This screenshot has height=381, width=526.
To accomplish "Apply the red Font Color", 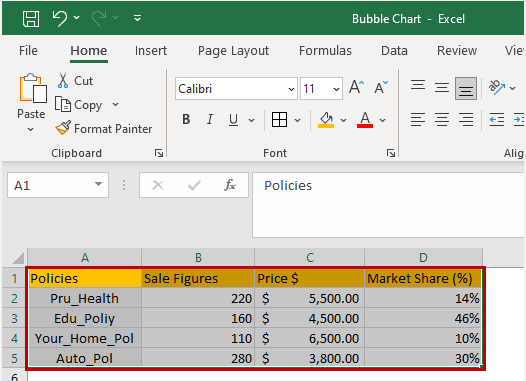I will point(365,120).
